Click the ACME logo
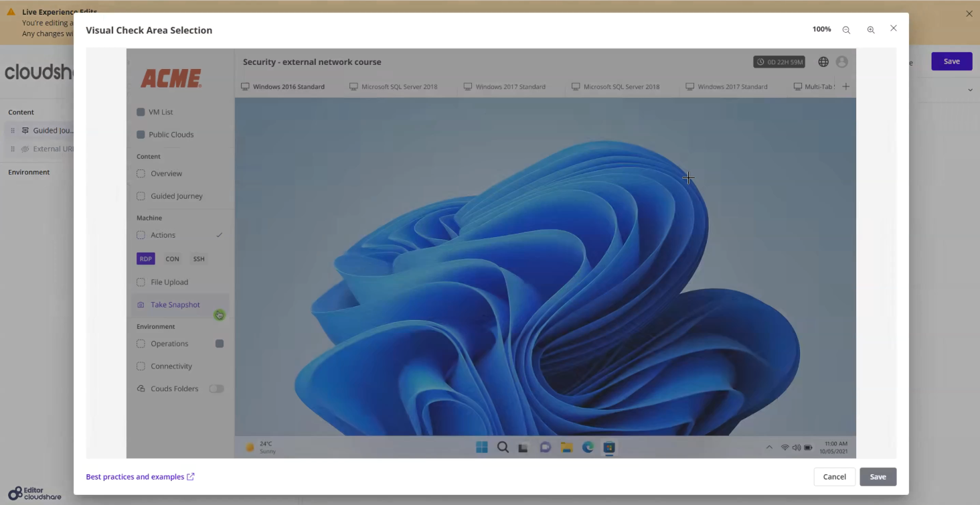The image size is (980, 505). (171, 79)
